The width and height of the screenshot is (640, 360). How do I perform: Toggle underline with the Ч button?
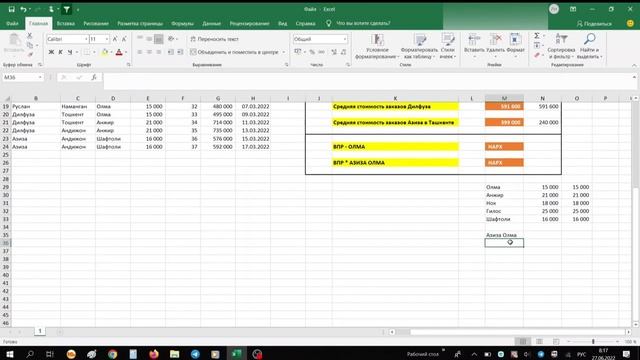point(70,52)
